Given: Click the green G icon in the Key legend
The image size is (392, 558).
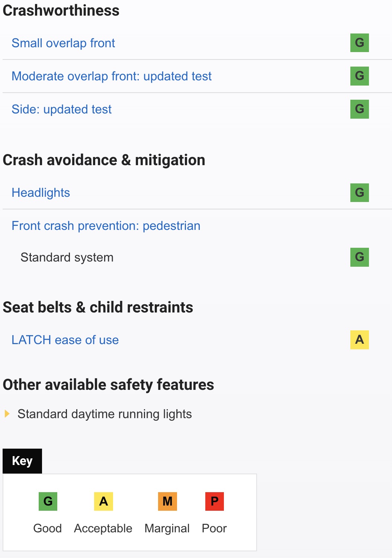Looking at the screenshot, I should [x=48, y=501].
